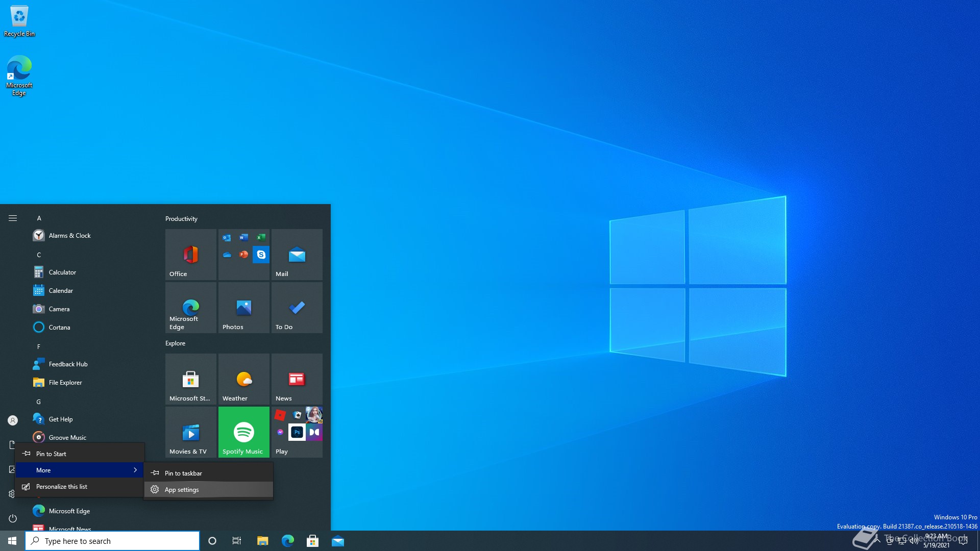
Task: Open the user account button
Action: pyautogui.click(x=13, y=420)
